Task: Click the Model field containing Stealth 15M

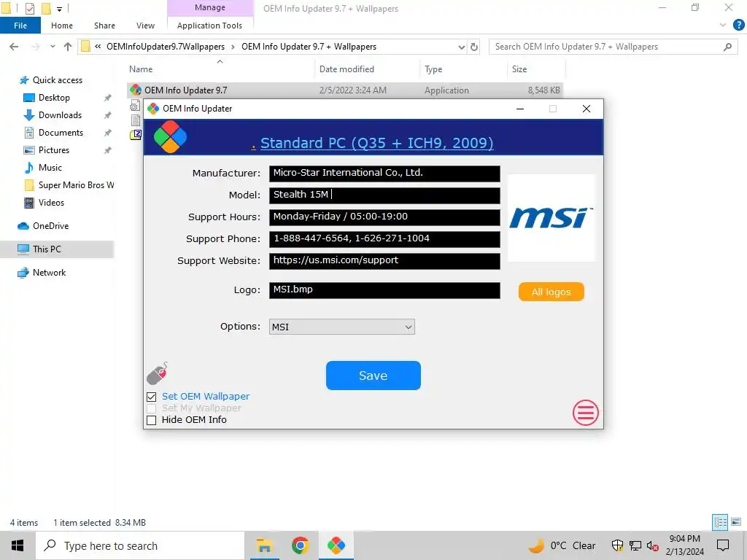Action: (x=384, y=195)
